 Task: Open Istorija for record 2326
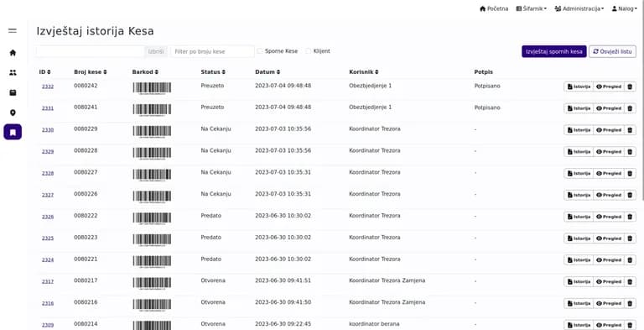579,217
